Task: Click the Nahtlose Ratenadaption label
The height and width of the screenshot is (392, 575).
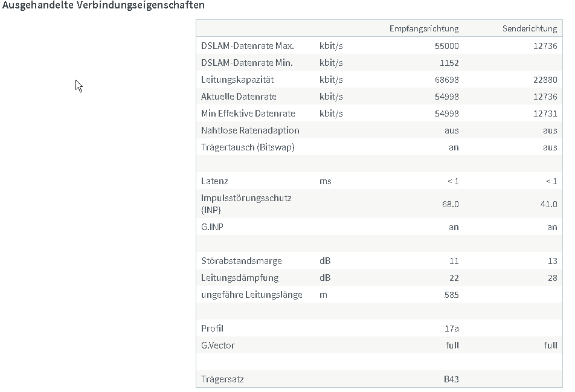Action: pos(250,130)
